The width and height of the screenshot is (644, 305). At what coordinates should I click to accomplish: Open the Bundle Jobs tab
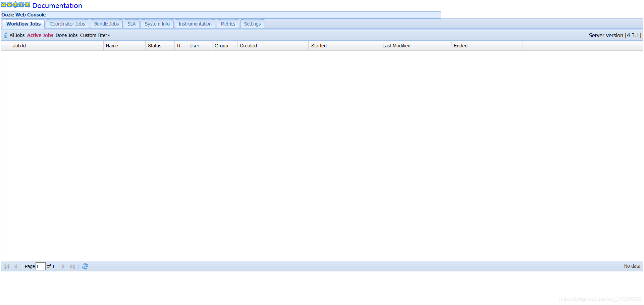pos(106,24)
